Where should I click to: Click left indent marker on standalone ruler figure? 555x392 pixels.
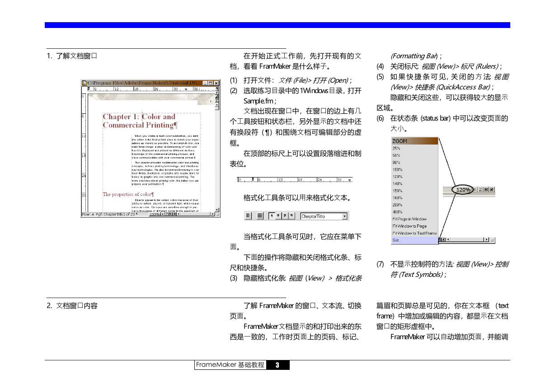click(x=253, y=179)
